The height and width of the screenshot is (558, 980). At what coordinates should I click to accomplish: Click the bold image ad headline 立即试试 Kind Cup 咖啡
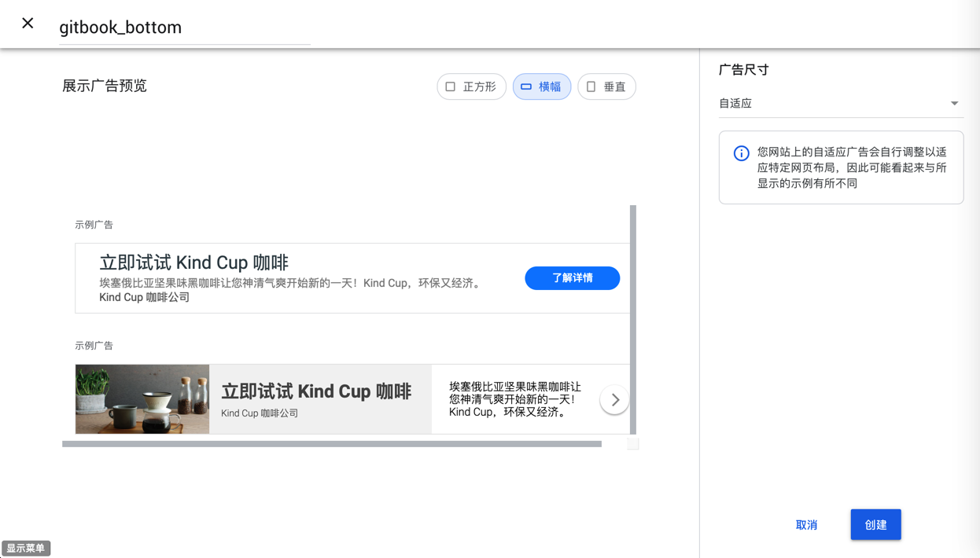[x=316, y=391]
